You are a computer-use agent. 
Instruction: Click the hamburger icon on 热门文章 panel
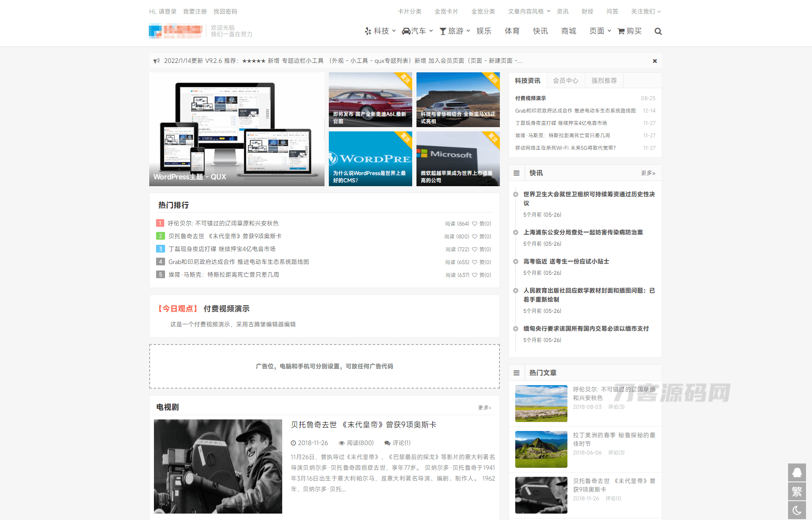click(516, 372)
